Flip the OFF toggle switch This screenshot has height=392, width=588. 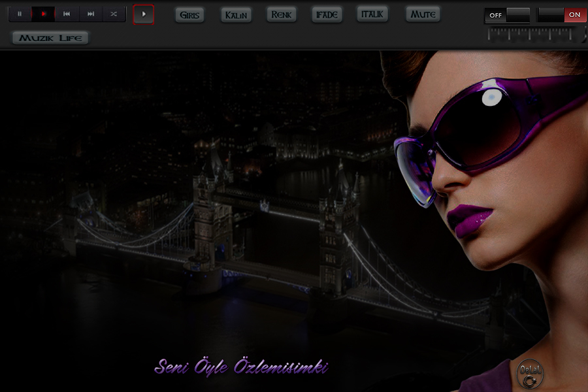(x=507, y=15)
